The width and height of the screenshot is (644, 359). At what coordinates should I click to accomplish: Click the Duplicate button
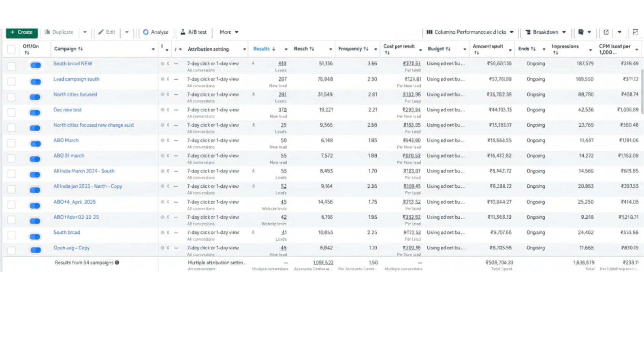point(59,32)
